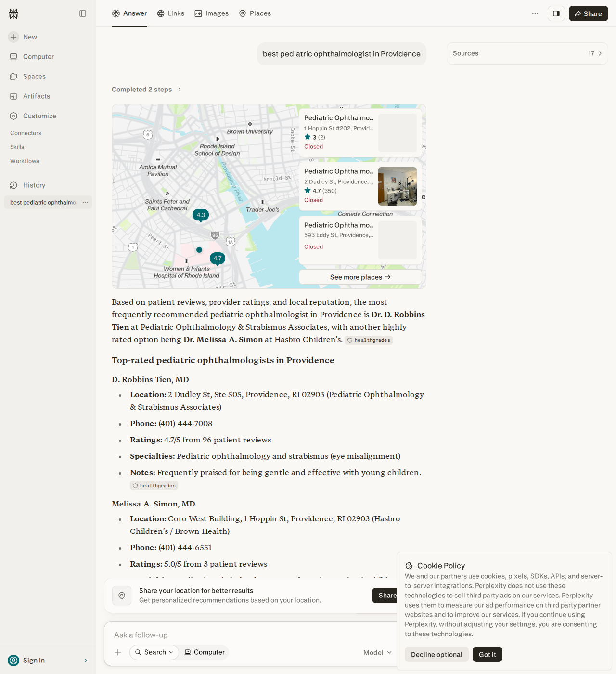The width and height of the screenshot is (616, 674).
Task: Click See more places link
Action: coord(360,277)
